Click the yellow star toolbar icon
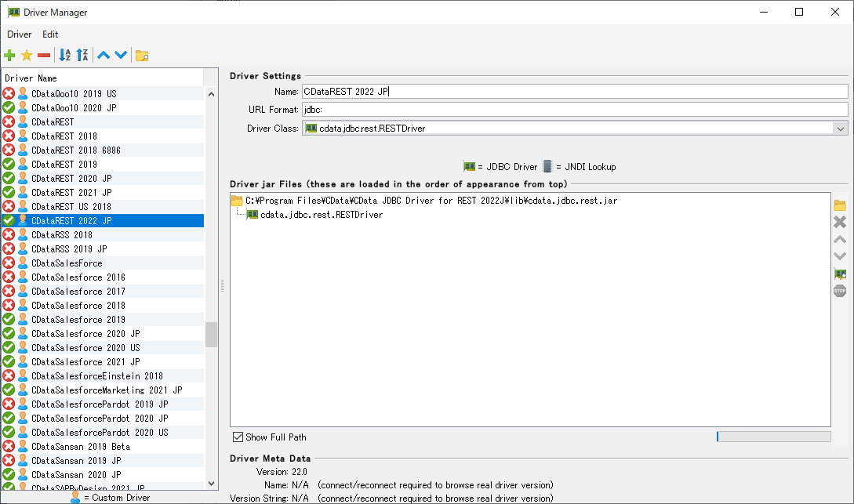The width and height of the screenshot is (854, 504). pyautogui.click(x=27, y=55)
